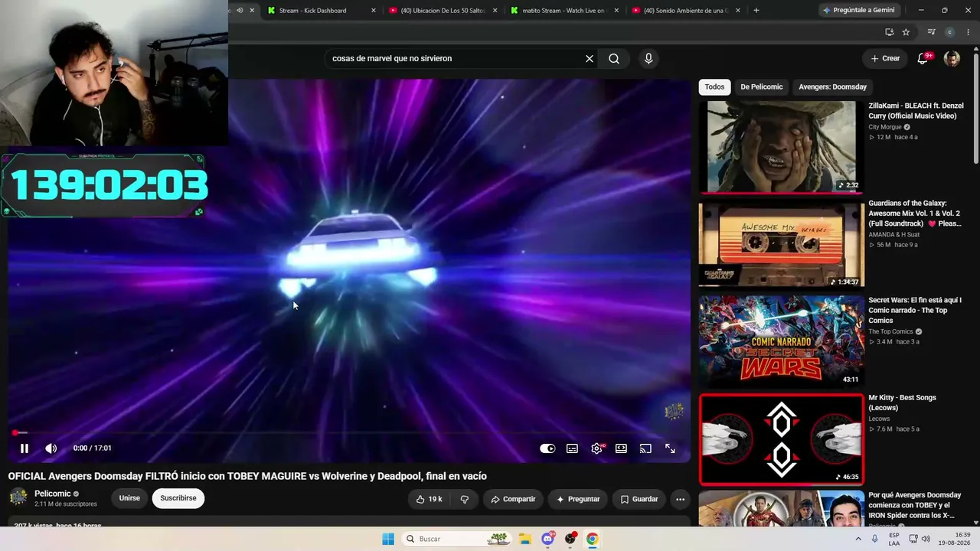Mute the video with the speaker icon

point(51,448)
